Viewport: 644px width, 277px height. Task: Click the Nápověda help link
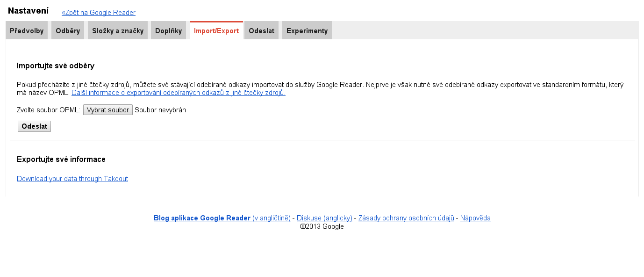pos(475,218)
